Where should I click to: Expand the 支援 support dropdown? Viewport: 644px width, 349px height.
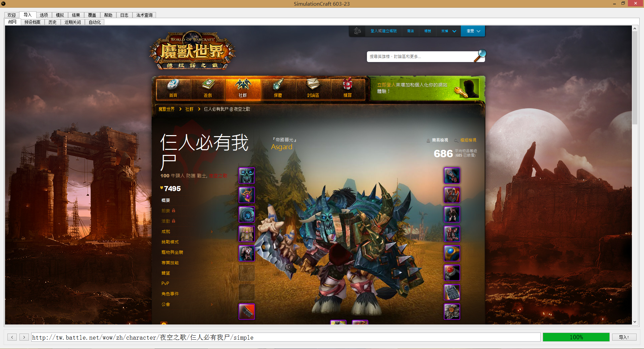point(448,31)
